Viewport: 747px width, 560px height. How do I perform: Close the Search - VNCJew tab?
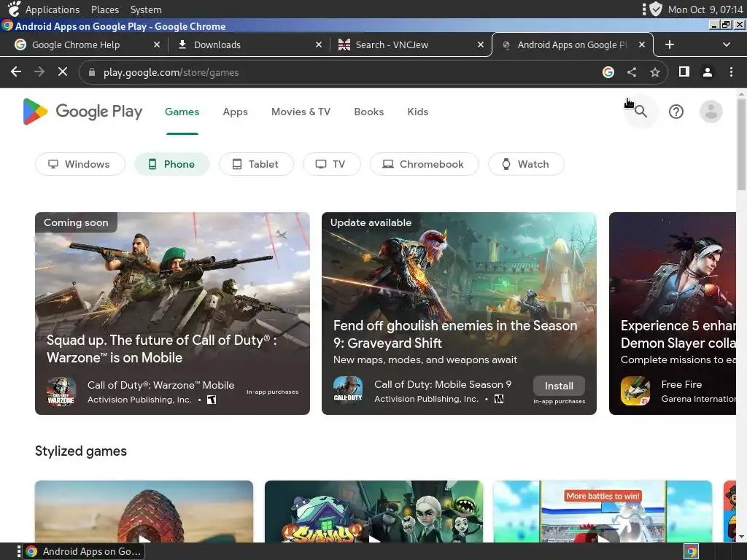pyautogui.click(x=481, y=44)
